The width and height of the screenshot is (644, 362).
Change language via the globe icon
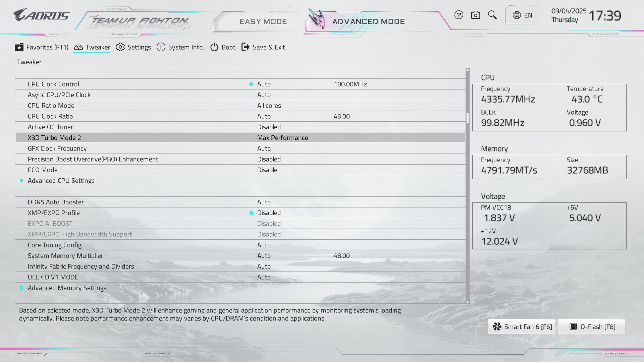click(517, 15)
